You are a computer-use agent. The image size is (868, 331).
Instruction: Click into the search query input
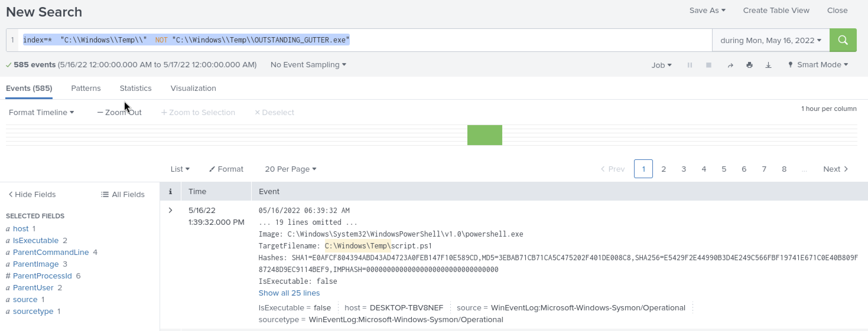click(365, 40)
